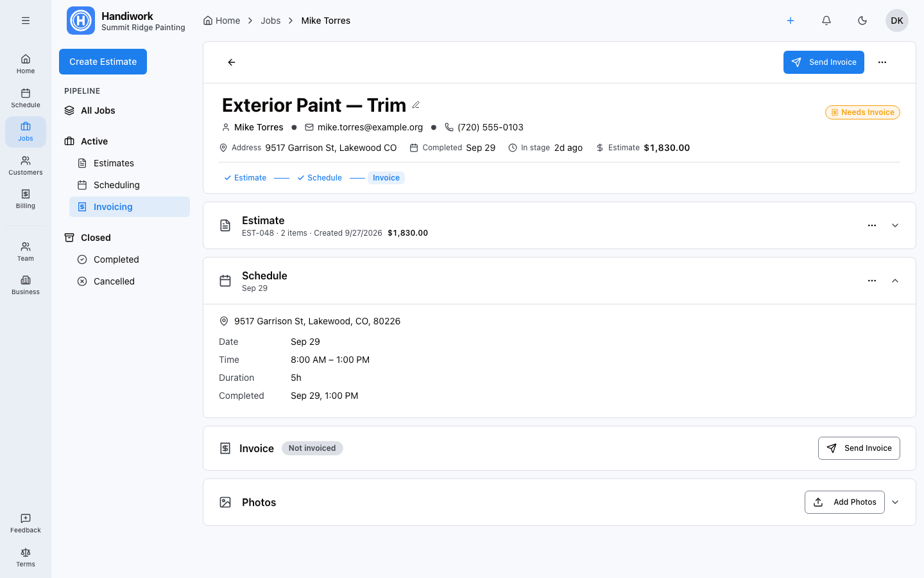
Task: Click the Handiwork logo icon
Action: click(x=81, y=21)
